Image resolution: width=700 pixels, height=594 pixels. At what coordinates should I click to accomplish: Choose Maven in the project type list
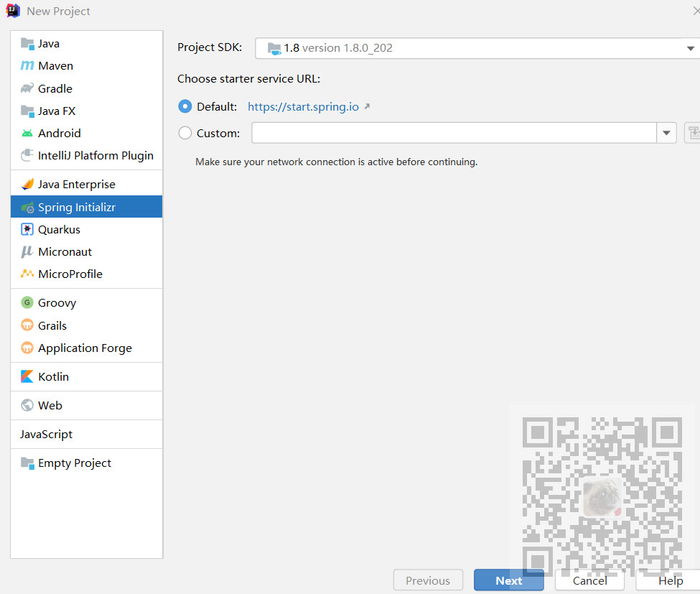pos(87,65)
